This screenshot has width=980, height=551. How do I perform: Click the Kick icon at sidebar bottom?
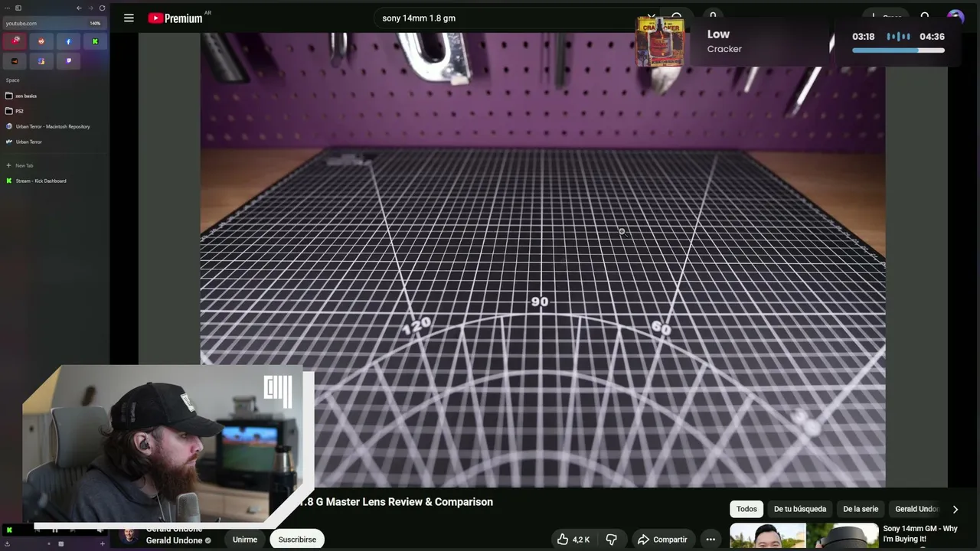(9, 530)
